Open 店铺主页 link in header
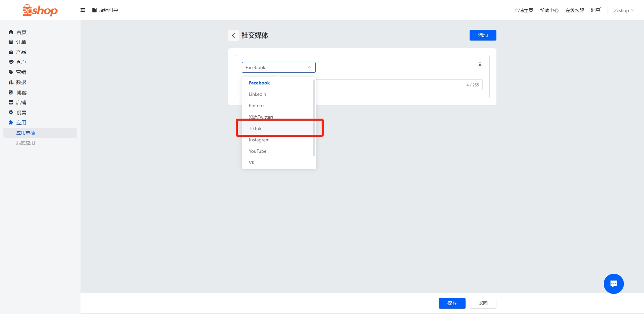The image size is (644, 314). 524,10
